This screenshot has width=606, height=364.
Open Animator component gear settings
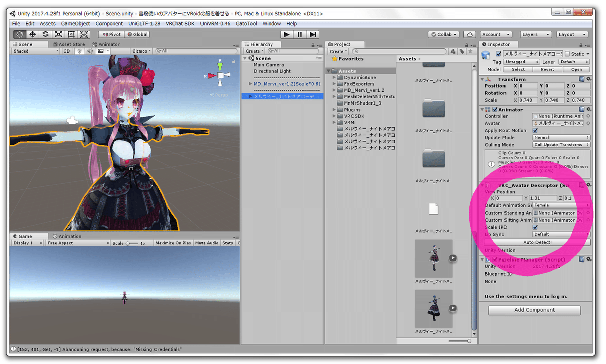588,109
